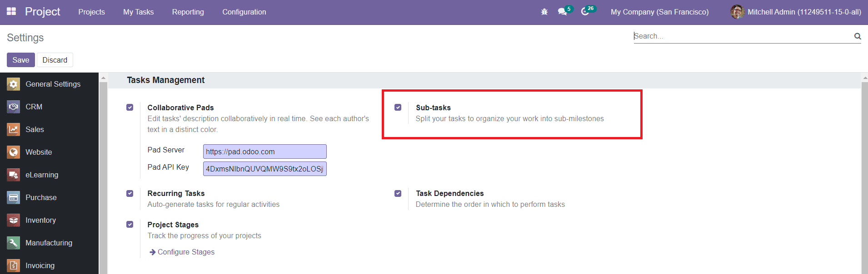Disable the Sub-tasks checkbox
Image resolution: width=868 pixels, height=274 pixels.
pos(398,108)
